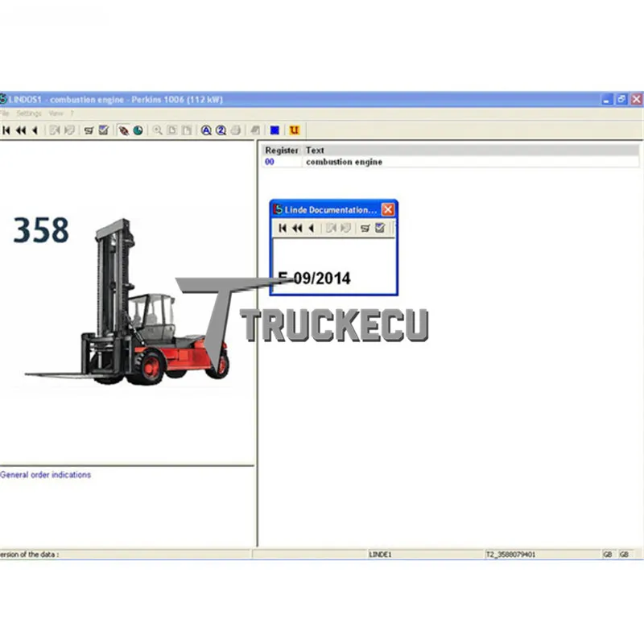Open the View menu
The image size is (644, 644).
coord(56,114)
